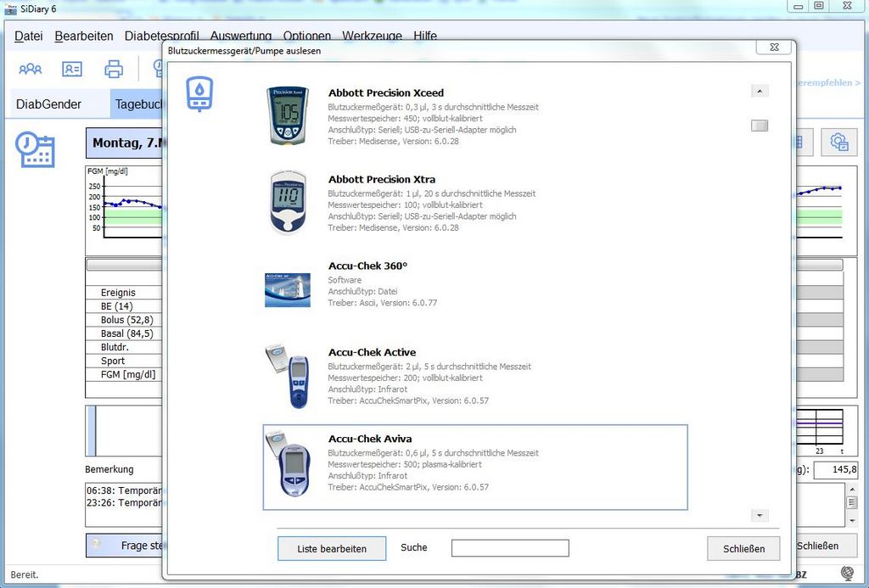Click the 'Accu-Chek Active' title
The height and width of the screenshot is (588, 869).
372,352
